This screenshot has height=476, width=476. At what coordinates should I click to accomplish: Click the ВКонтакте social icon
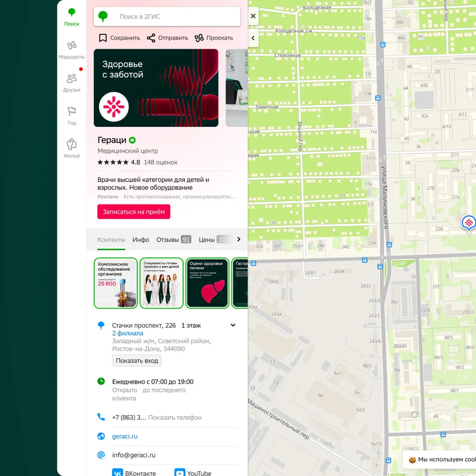pos(118,472)
